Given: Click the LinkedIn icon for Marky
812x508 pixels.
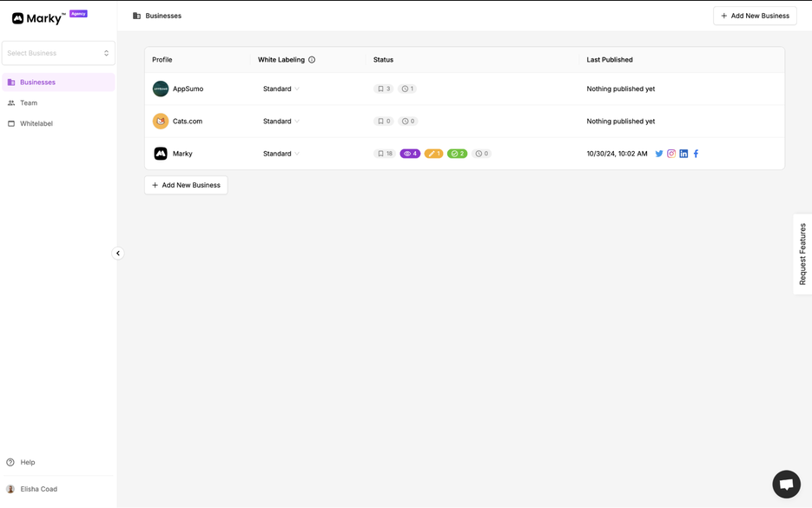Looking at the screenshot, I should (683, 153).
